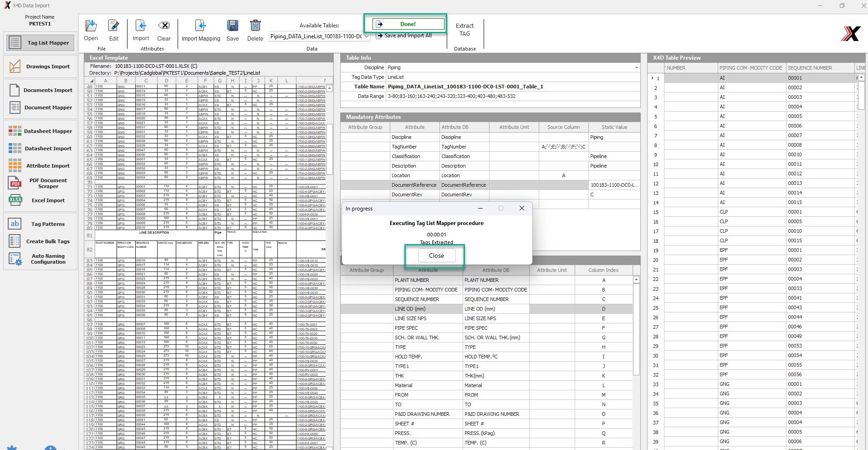Click the Import attributes icon
The image size is (868, 450).
pyautogui.click(x=141, y=26)
